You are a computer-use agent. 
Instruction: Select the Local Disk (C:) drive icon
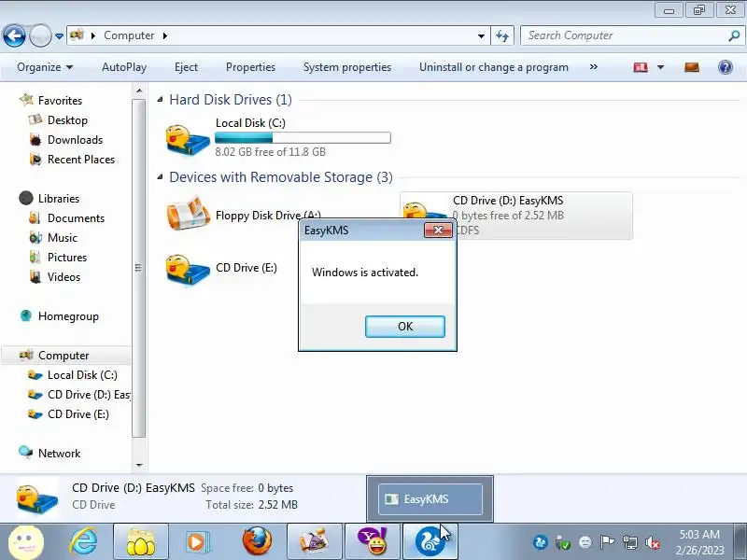click(188, 138)
